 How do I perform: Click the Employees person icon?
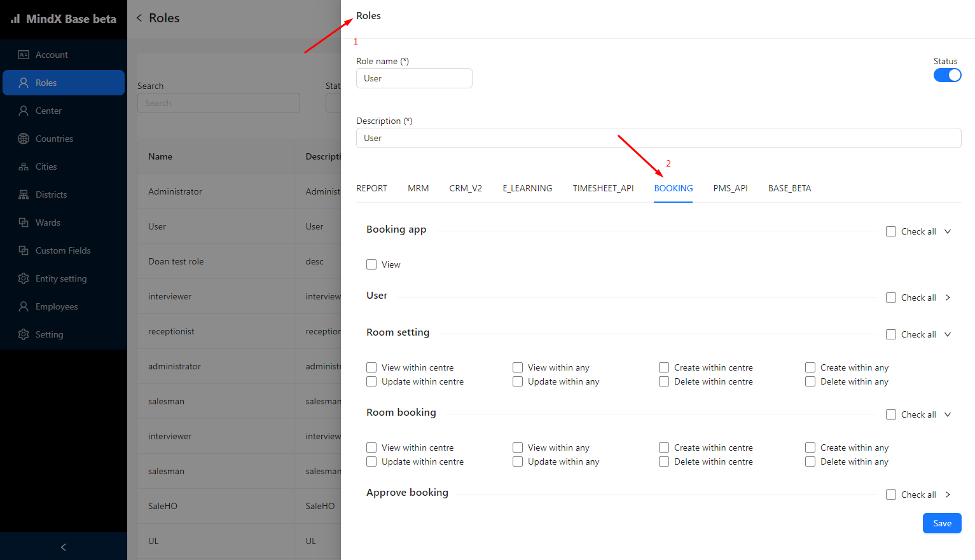[24, 306]
